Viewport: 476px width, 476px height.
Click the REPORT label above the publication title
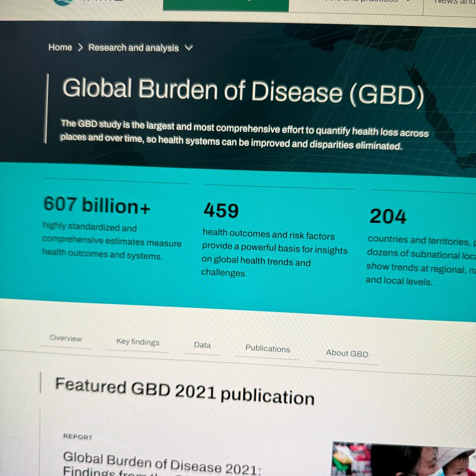[78, 437]
